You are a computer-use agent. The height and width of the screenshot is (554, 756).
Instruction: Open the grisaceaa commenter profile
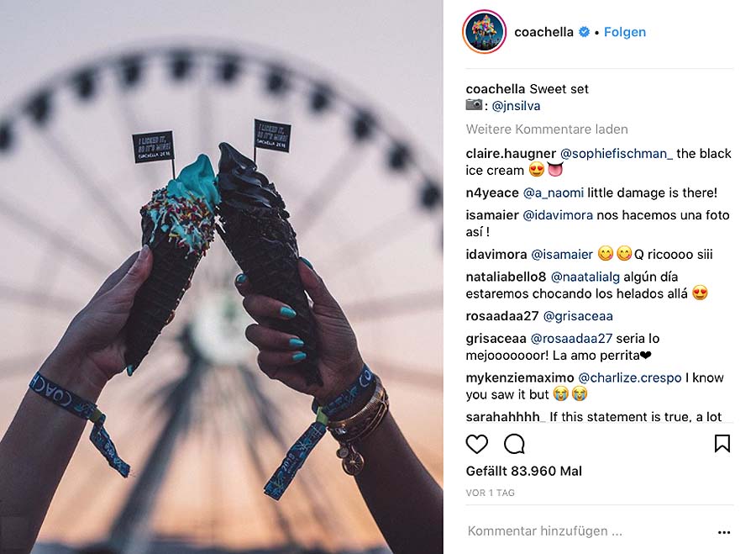click(496, 338)
